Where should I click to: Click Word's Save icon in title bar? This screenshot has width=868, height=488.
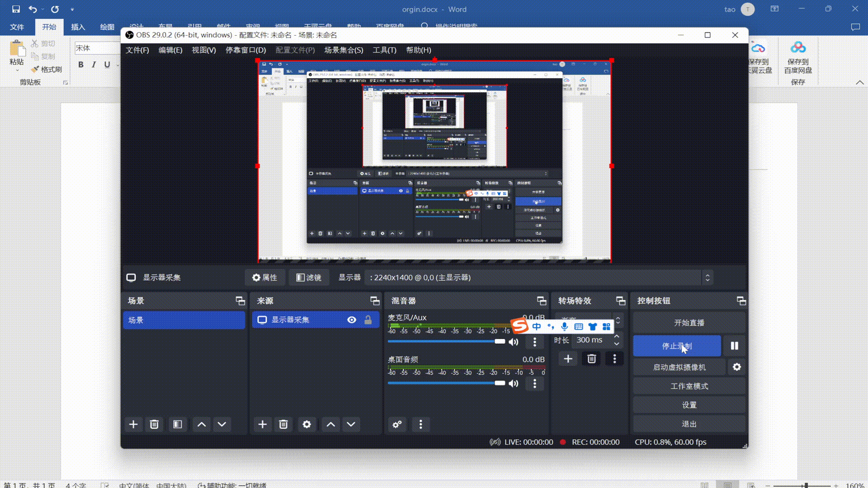point(16,9)
